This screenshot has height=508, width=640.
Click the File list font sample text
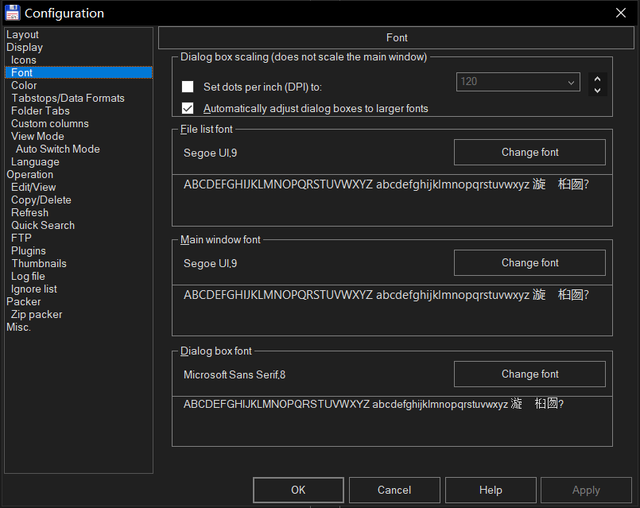tap(386, 184)
